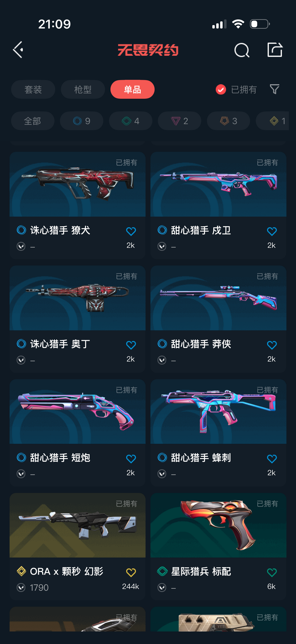Image resolution: width=296 pixels, height=644 pixels.
Task: Switch to the 枪型 tab
Action: [x=83, y=89]
